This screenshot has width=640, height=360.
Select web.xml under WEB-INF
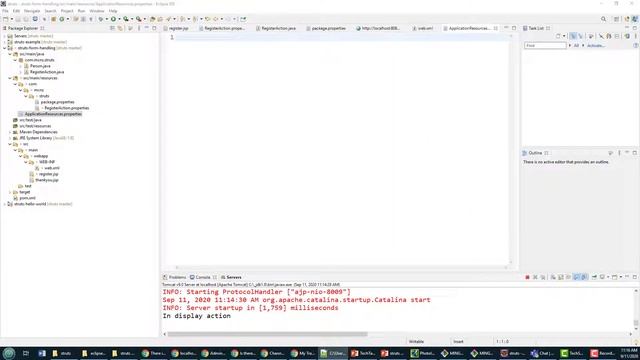point(51,168)
